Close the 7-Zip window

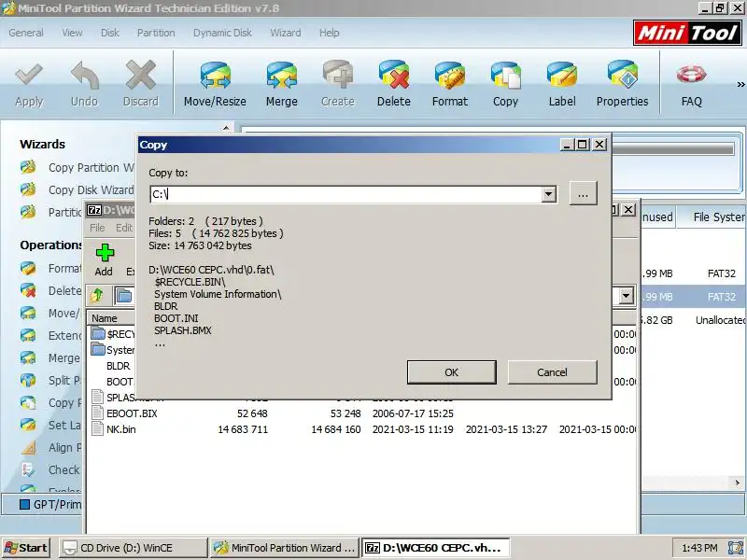click(628, 209)
